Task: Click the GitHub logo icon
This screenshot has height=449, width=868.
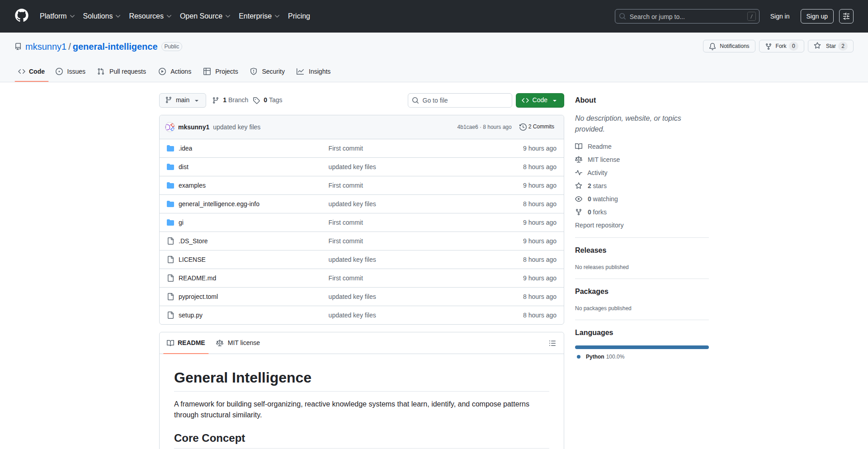Action: tap(22, 16)
